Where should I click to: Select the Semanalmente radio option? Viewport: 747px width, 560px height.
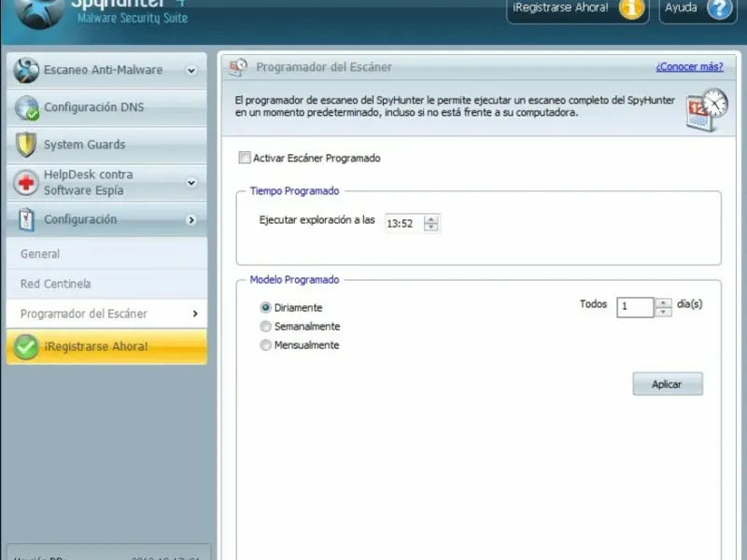265,326
